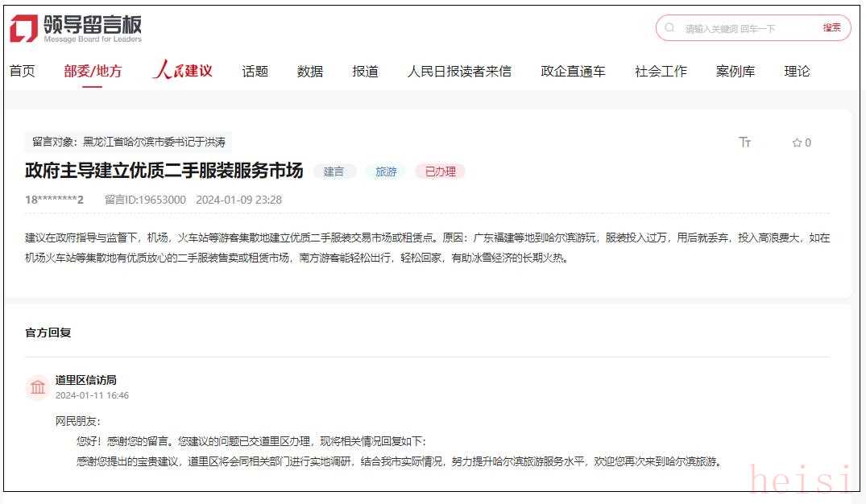The height and width of the screenshot is (504, 866).
Task: Click the 留言对象 recipient label
Action: [x=129, y=142]
